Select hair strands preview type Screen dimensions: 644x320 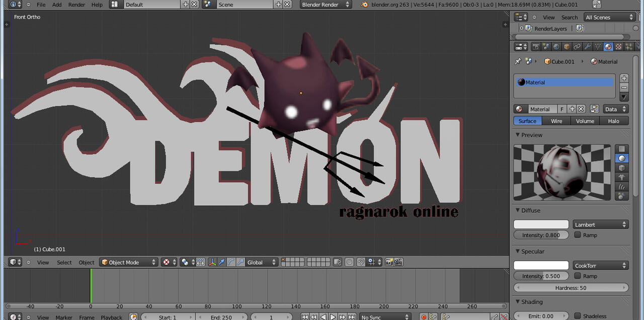622,187
